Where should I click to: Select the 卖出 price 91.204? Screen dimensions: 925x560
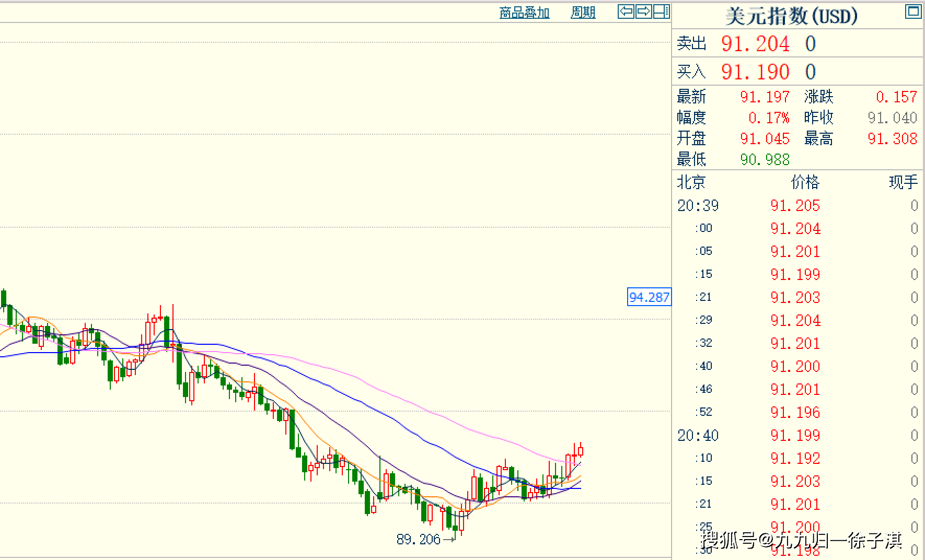click(x=755, y=44)
